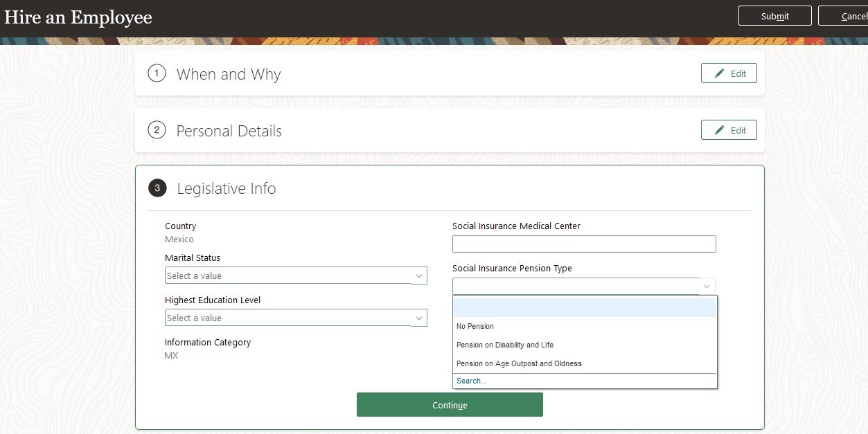The height and width of the screenshot is (434, 868).
Task: Pick Pension on Age Outpost and Oldness
Action: point(519,363)
